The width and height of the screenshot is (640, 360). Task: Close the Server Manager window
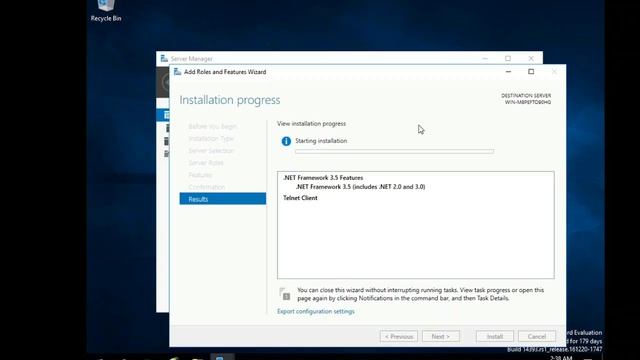coord(531,58)
